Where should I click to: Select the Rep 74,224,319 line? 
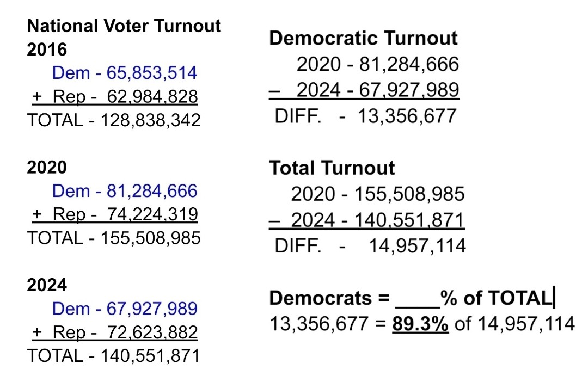[114, 214]
